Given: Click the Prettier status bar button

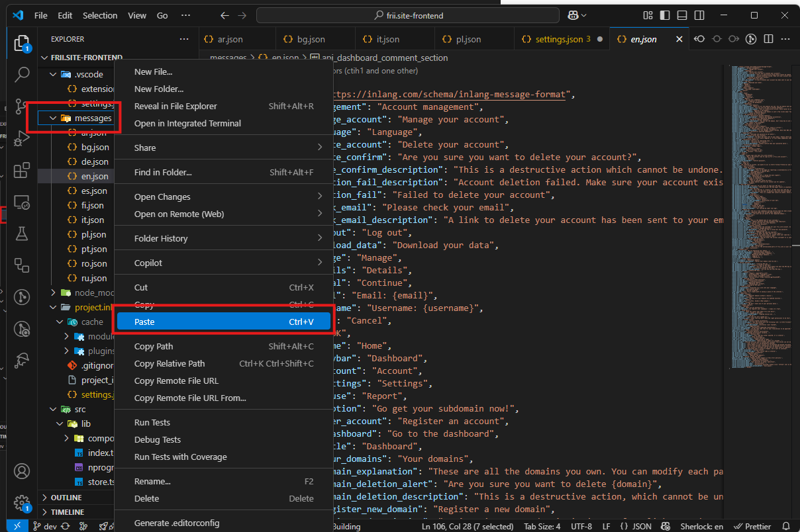Looking at the screenshot, I should [x=752, y=527].
